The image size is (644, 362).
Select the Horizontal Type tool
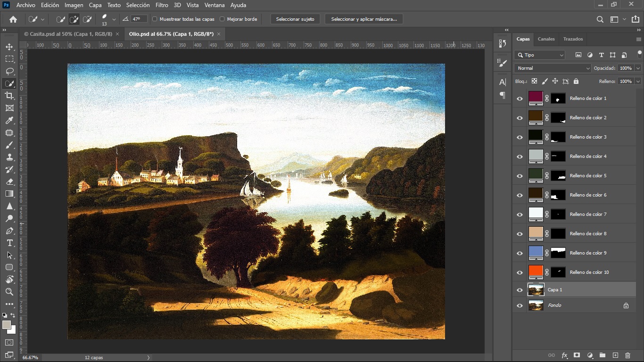(9, 243)
